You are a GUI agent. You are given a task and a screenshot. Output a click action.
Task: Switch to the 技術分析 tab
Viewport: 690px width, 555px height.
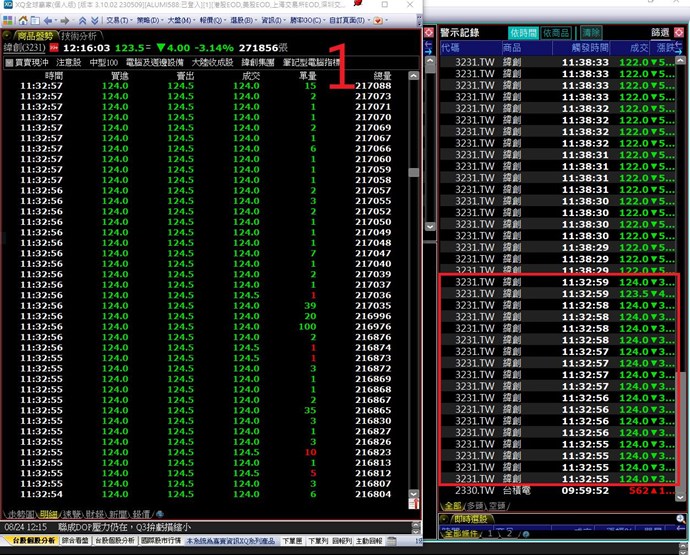(79, 34)
